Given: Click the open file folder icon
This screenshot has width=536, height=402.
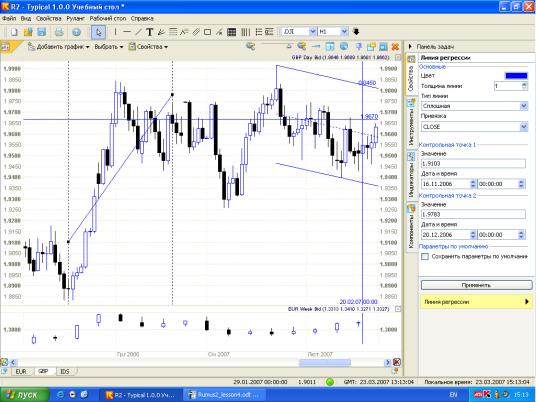Looking at the screenshot, I should pos(28,32).
